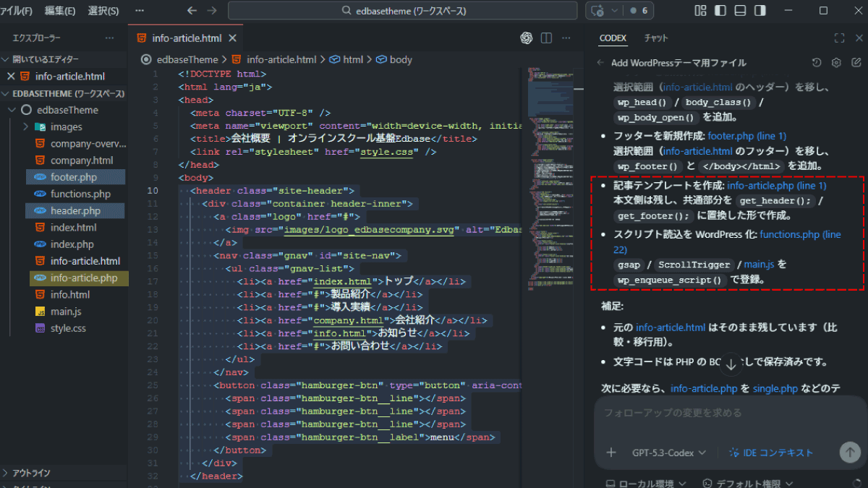Switch to the チャット tab

click(656, 38)
